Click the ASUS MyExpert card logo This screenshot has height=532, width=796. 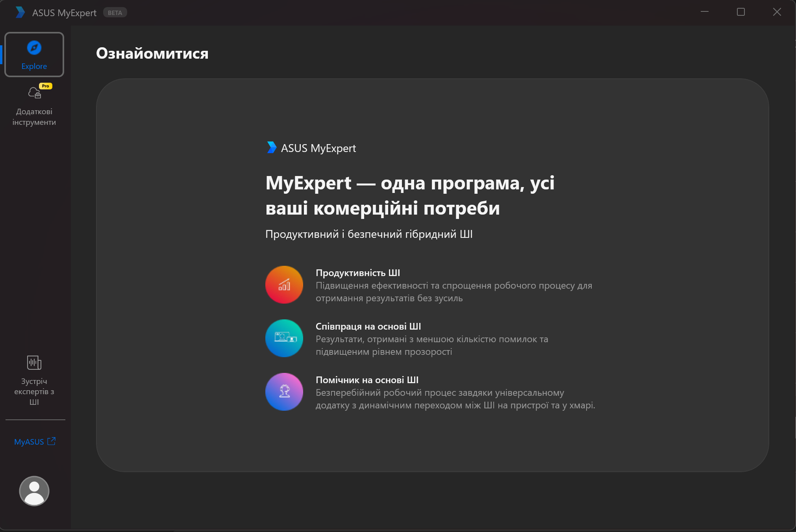[272, 148]
